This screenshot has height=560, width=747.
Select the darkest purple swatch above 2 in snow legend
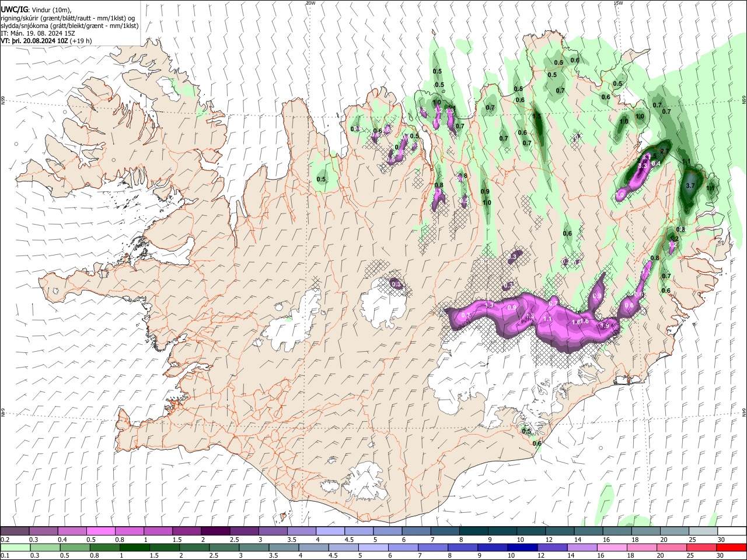[x=215, y=531]
